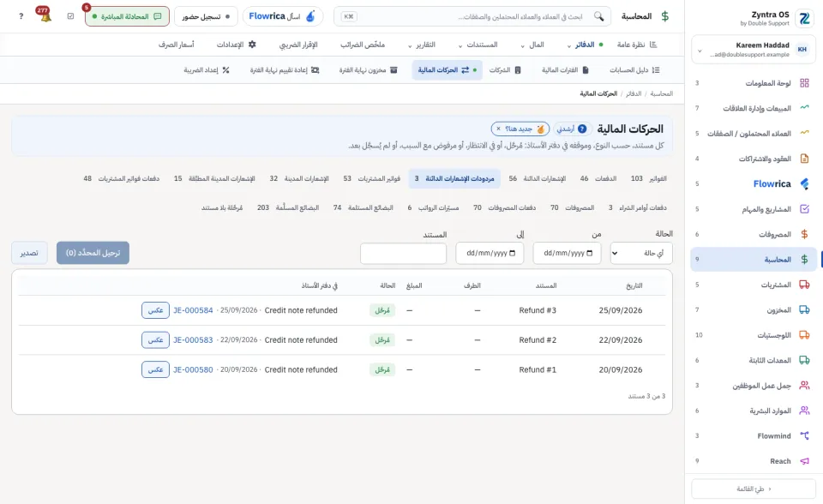
Task: Click the green dollar accounting icon in header
Action: pyautogui.click(x=665, y=16)
